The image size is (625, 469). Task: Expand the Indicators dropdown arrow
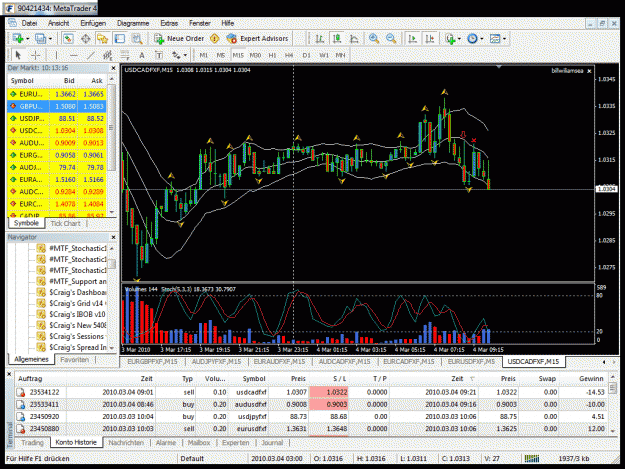[x=459, y=39]
